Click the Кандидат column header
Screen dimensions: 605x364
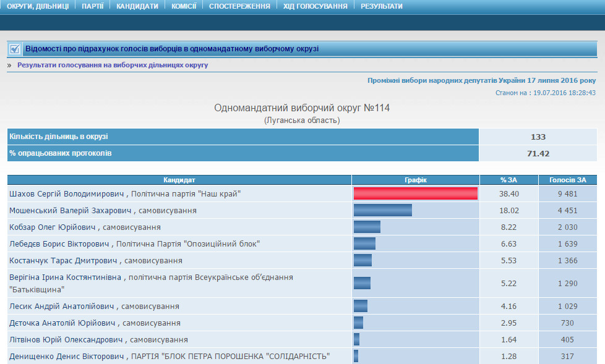(x=179, y=180)
